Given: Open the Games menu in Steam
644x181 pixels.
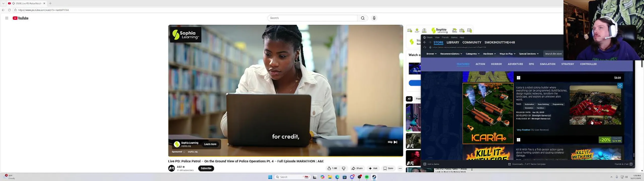Looking at the screenshot, I should point(454,37).
